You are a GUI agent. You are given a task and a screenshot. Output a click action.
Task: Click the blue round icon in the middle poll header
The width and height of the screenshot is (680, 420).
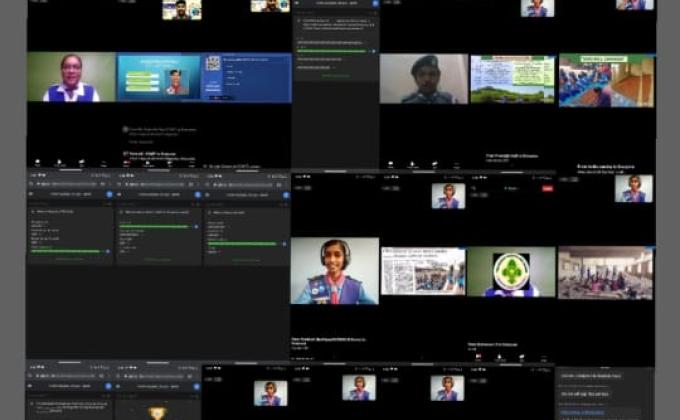pos(197,194)
